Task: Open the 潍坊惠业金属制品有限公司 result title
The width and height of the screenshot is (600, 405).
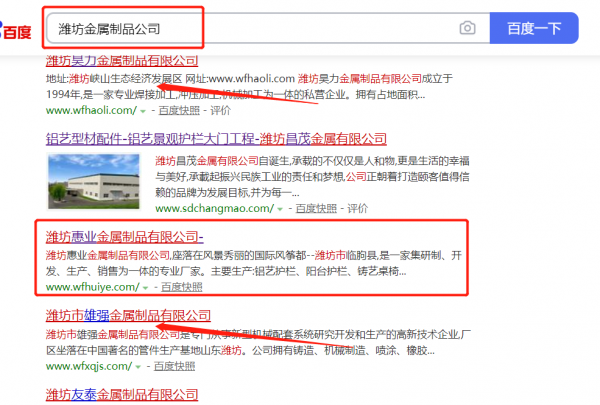Action: point(125,236)
